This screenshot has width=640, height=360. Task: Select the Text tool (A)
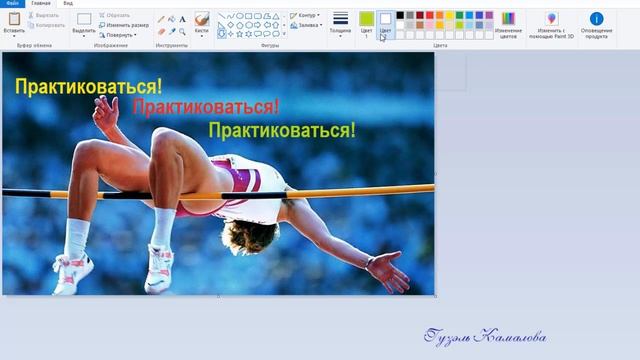182,19
